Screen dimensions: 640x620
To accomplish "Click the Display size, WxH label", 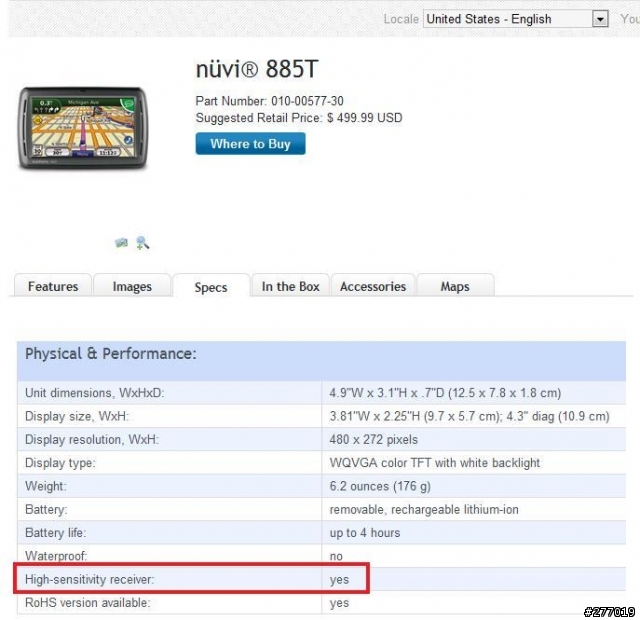I will pos(77,416).
